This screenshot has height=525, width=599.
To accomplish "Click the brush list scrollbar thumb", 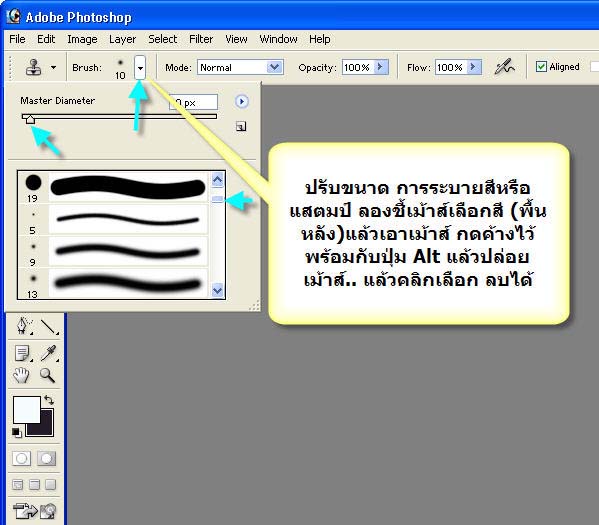I will tap(217, 199).
